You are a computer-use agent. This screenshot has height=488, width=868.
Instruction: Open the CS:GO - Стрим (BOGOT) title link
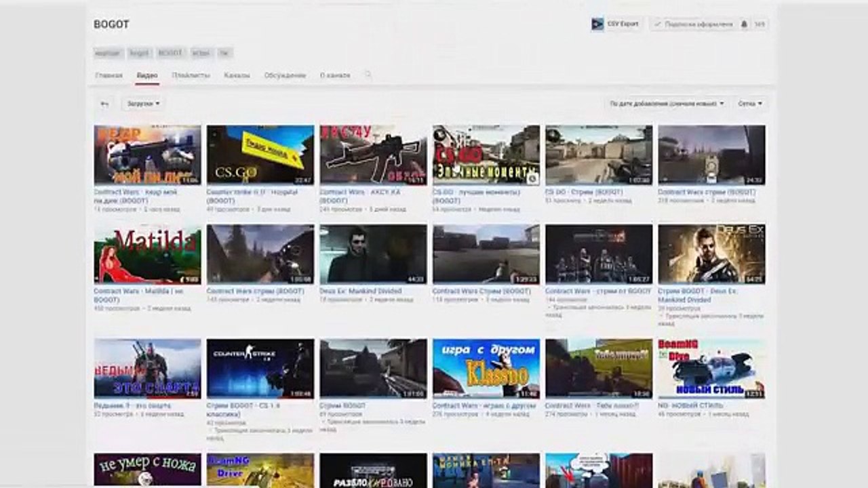(585, 192)
